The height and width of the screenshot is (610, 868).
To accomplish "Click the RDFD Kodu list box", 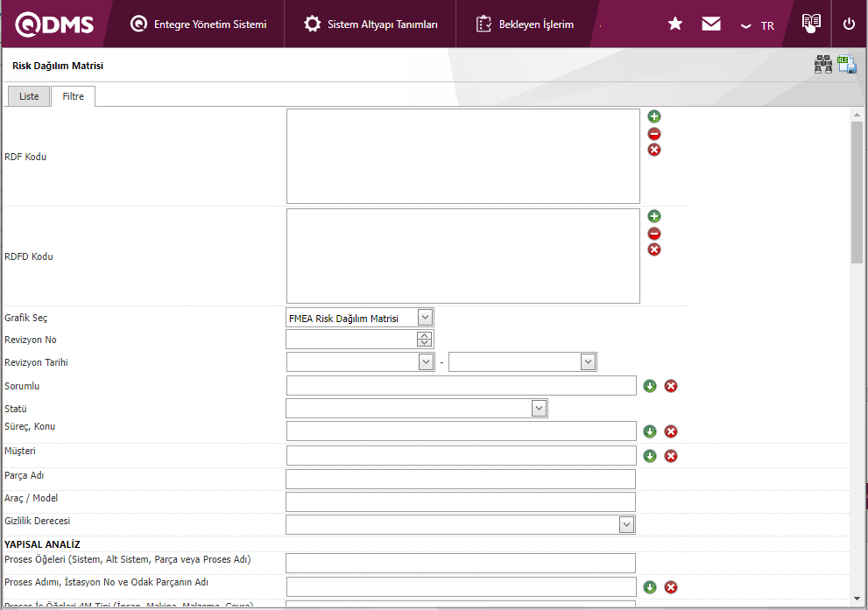I will [x=463, y=256].
